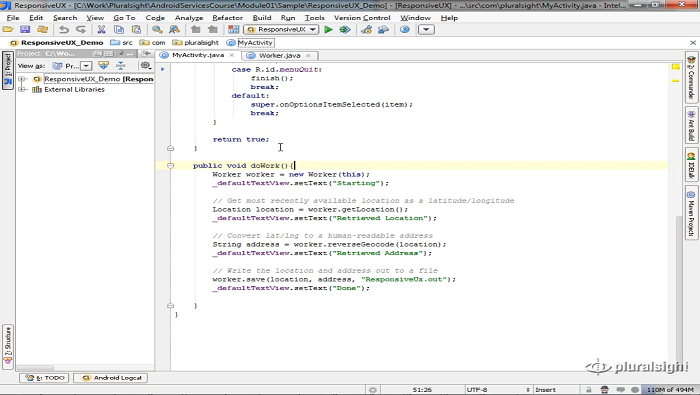Open the Android Logcat tool window
The width and height of the screenshot is (700, 395).
tap(110, 378)
